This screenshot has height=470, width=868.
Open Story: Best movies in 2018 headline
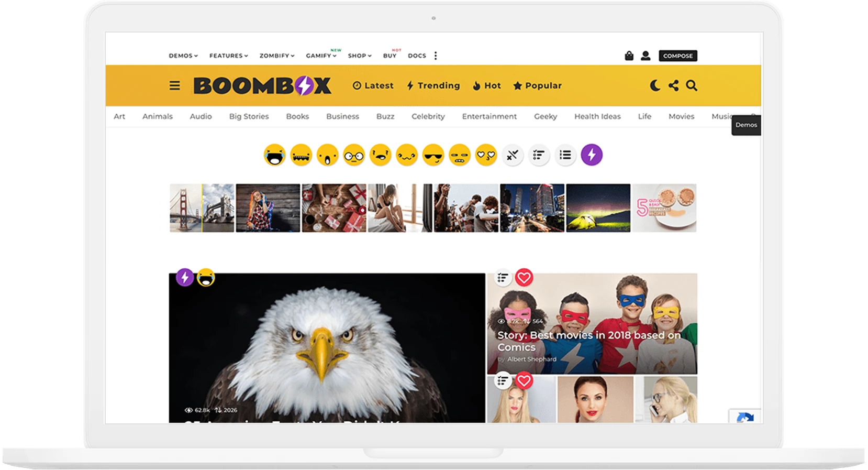click(589, 341)
